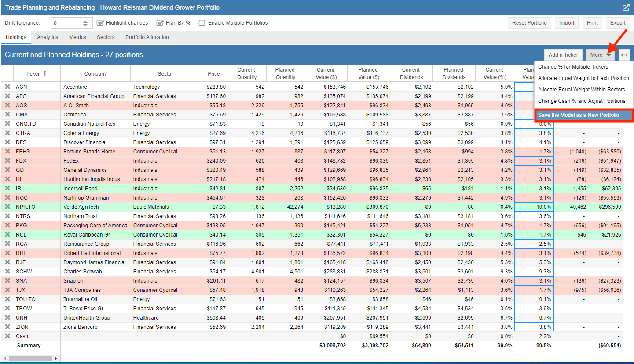Remove SCHW row with its X icon

pyautogui.click(x=7, y=272)
